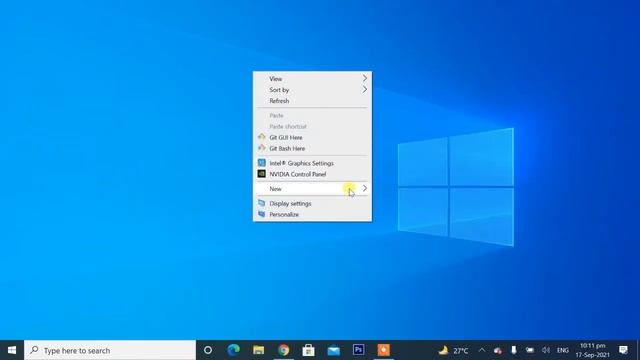Click the USB device tray icon
This screenshot has height=360, width=640.
(x=513, y=350)
